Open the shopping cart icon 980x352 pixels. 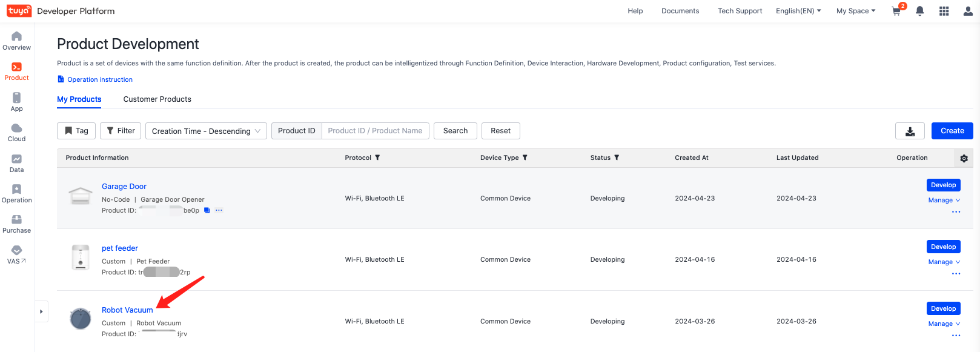[x=896, y=12]
